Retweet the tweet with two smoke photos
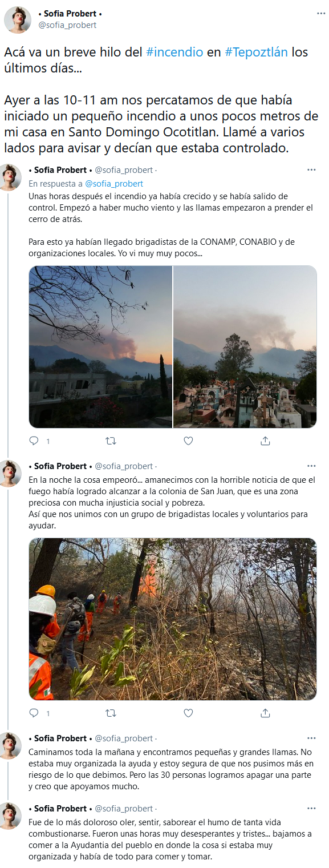Screen dimensions: 329x868 click(111, 441)
